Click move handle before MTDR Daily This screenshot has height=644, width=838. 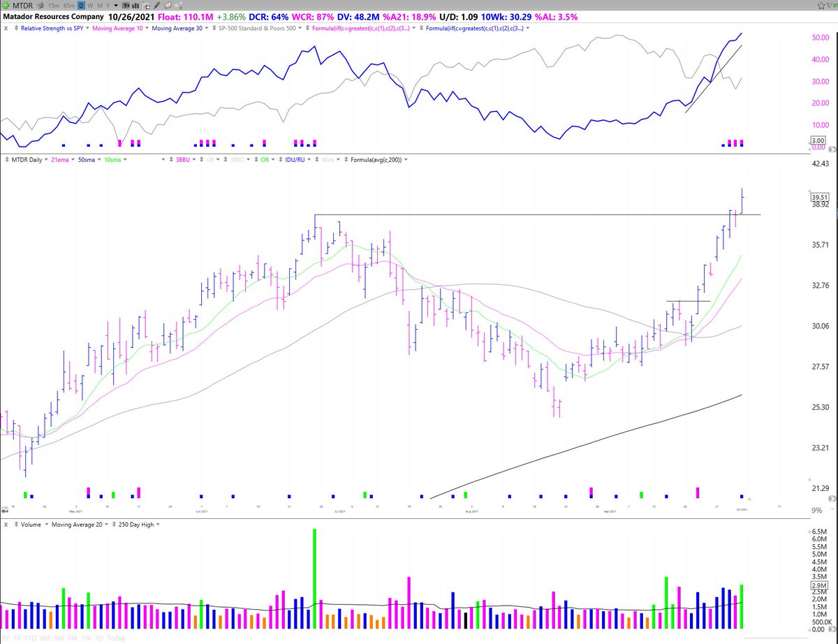[x=8, y=161]
